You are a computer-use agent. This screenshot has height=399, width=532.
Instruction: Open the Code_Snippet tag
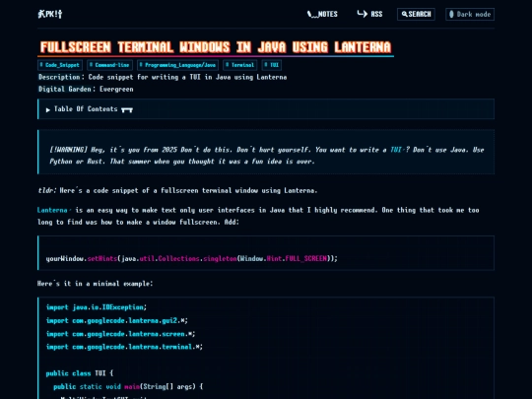[x=60, y=65]
